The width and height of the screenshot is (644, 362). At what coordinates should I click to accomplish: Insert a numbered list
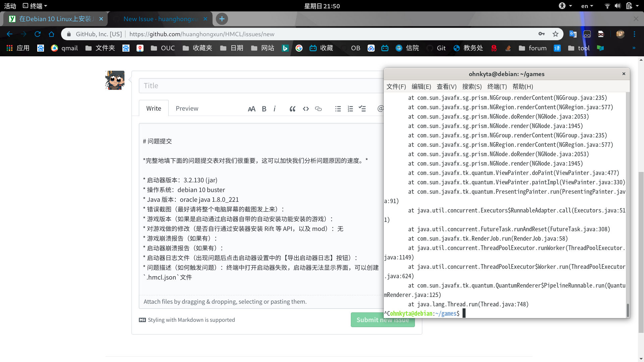tap(350, 109)
